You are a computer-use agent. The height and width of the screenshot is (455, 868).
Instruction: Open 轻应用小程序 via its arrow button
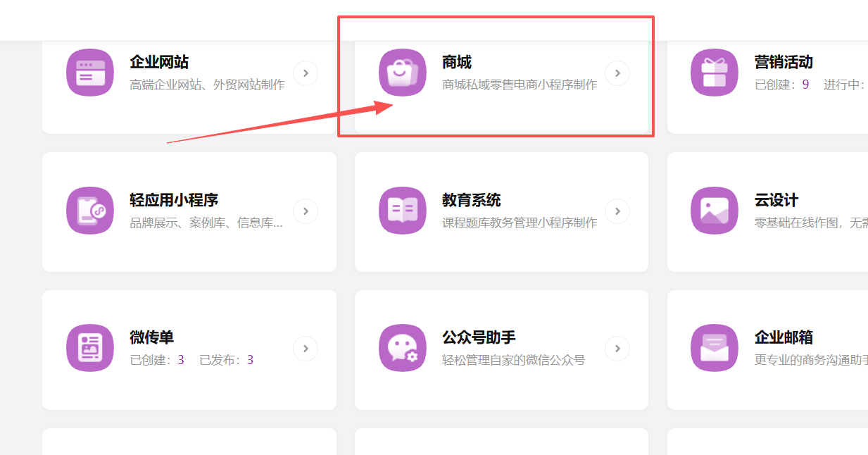pyautogui.click(x=306, y=211)
